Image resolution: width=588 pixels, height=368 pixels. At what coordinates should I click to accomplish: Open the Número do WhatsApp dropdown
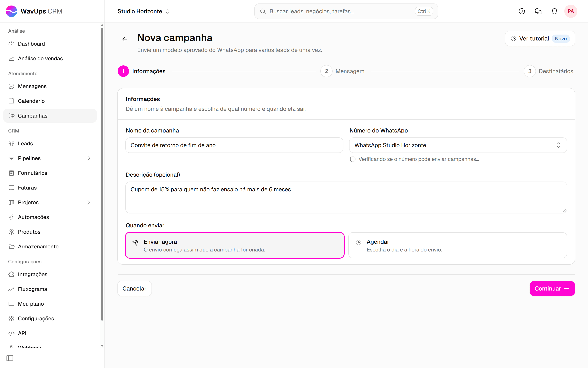click(458, 145)
